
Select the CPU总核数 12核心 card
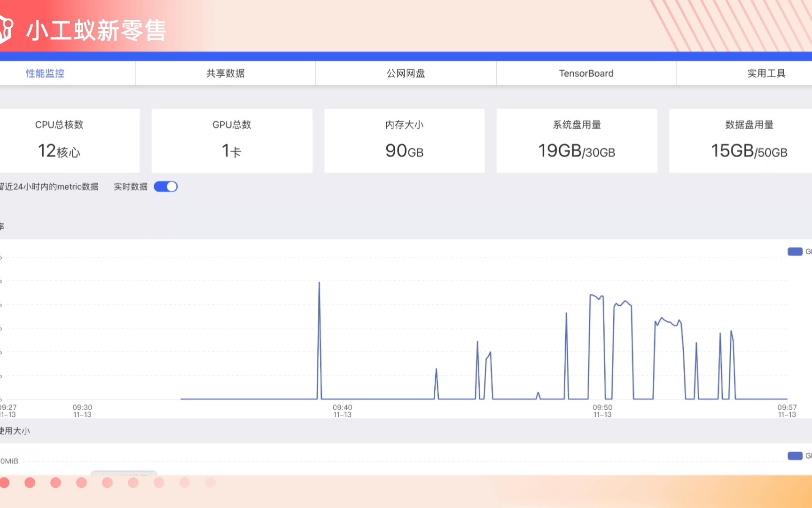[70, 141]
